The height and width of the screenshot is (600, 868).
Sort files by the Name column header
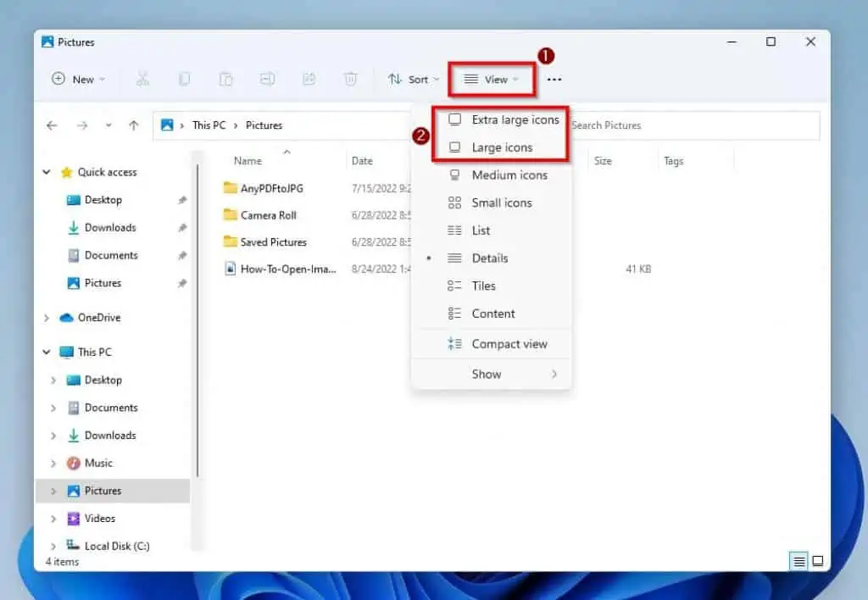pyautogui.click(x=248, y=161)
